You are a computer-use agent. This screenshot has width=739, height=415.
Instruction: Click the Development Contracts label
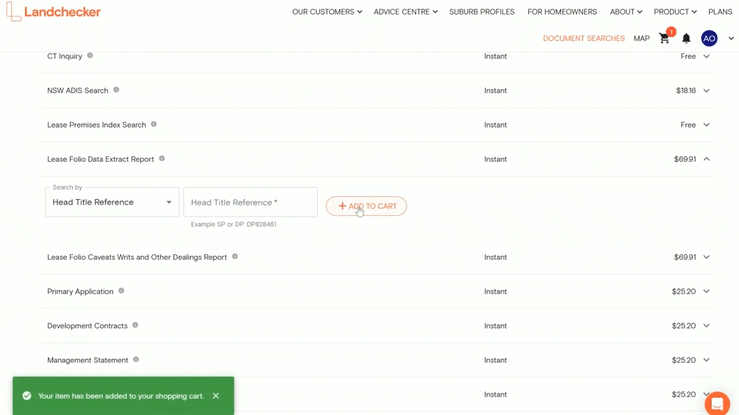(x=87, y=326)
